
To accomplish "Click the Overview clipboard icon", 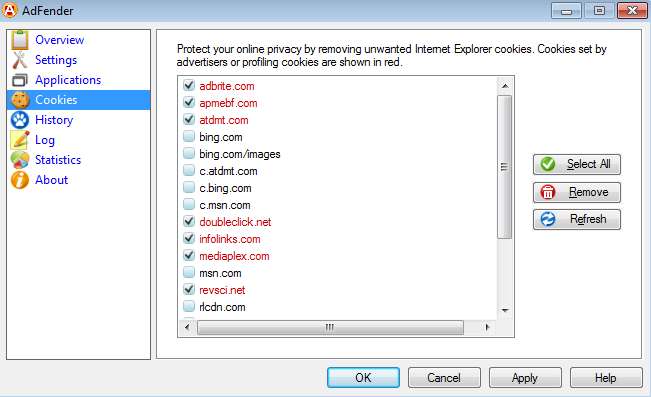I will pyautogui.click(x=20, y=40).
